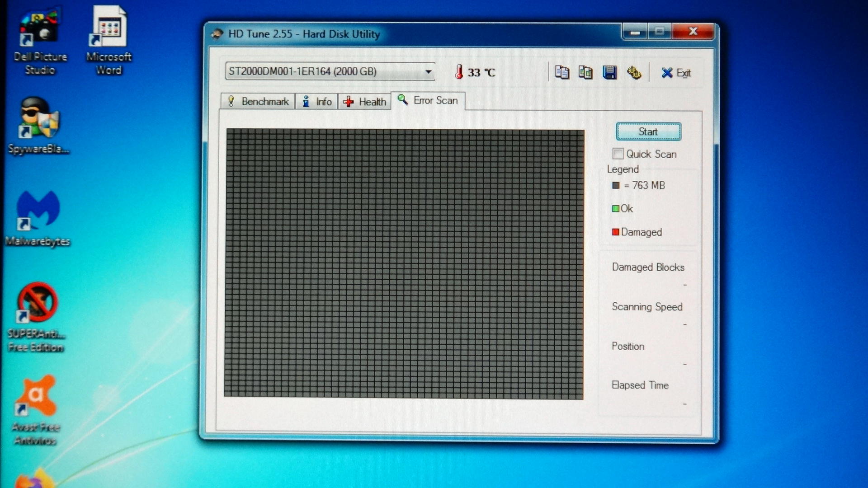Click the Scanning Speed label
868x488 pixels.
coord(647,307)
